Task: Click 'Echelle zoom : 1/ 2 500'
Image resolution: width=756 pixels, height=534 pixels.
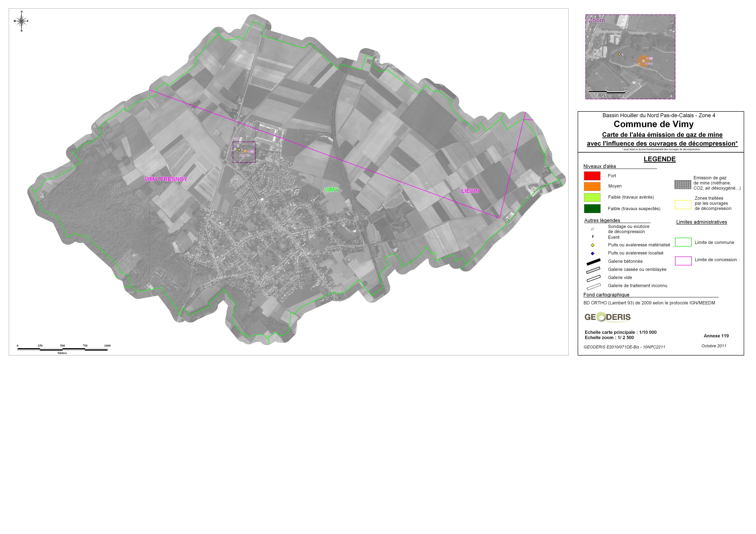Action: [609, 338]
